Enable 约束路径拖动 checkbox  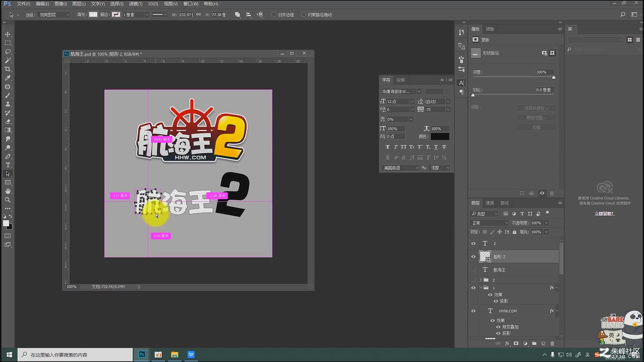tap(304, 15)
